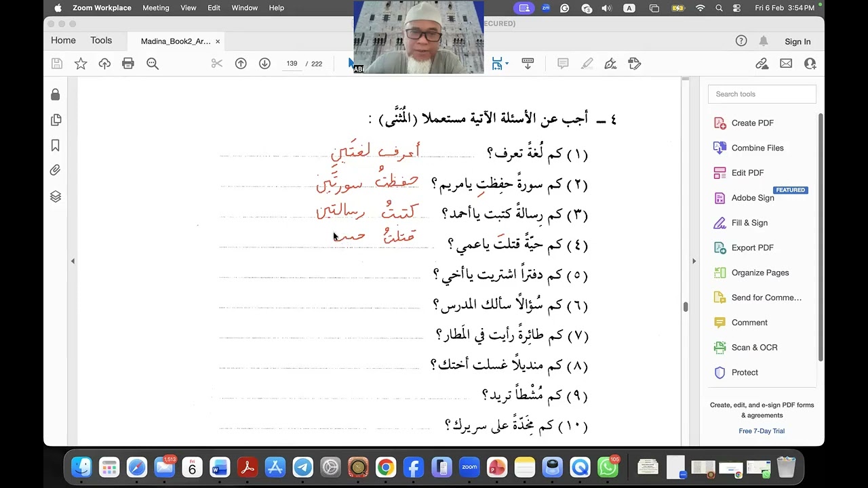Click the scrolling mode toolbar icon
The width and height of the screenshot is (868, 488).
click(528, 64)
